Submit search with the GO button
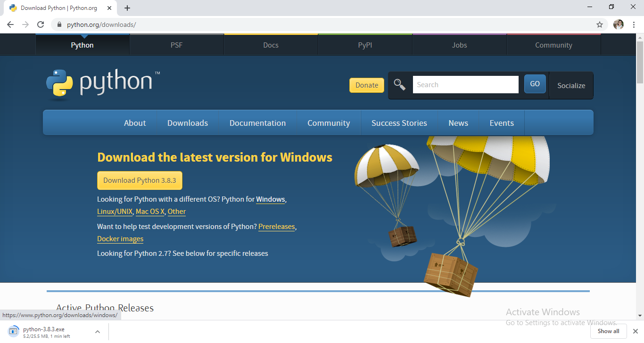This screenshot has width=644, height=343. (x=535, y=84)
